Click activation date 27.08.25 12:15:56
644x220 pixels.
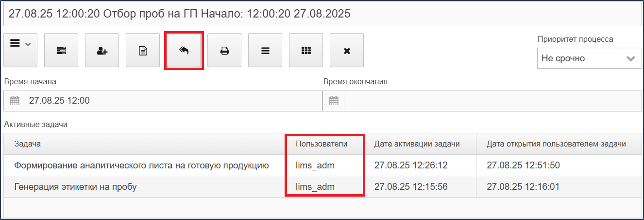(x=411, y=187)
